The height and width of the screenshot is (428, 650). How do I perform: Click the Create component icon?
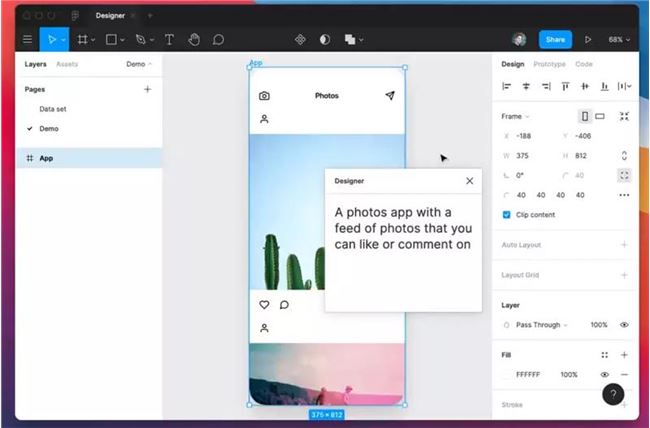click(300, 39)
